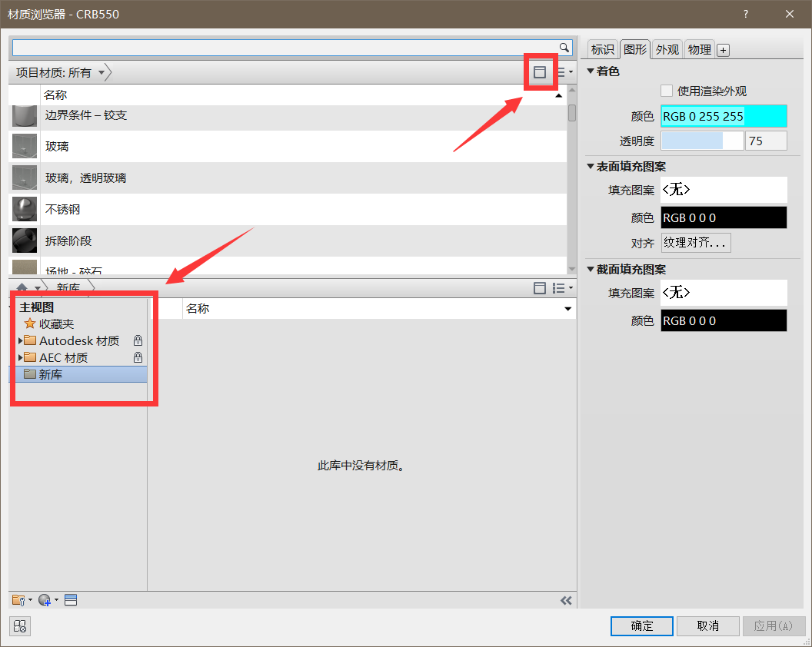Click the lock icon beside AEC 材质
This screenshot has width=812, height=647.
pyautogui.click(x=138, y=357)
